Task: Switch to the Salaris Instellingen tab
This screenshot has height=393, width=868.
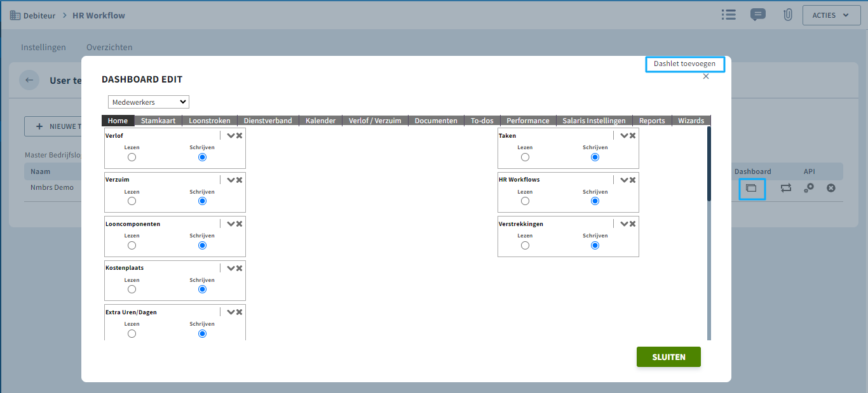Action: pos(594,121)
